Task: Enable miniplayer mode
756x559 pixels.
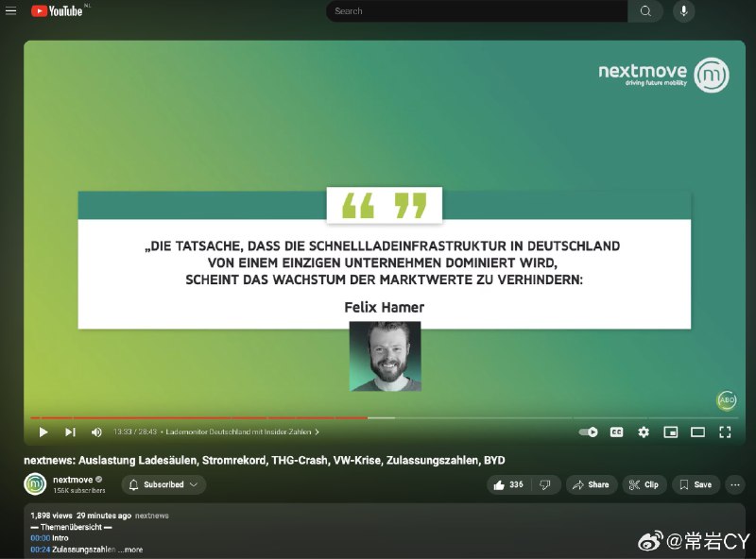Action: click(x=671, y=432)
